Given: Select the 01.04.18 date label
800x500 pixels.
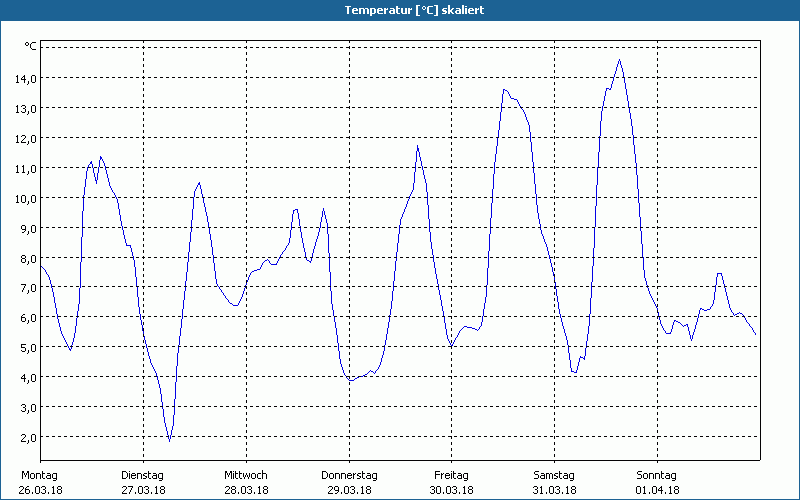Looking at the screenshot, I should click(657, 490).
